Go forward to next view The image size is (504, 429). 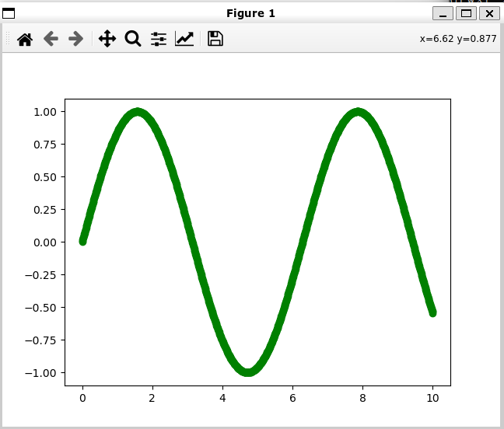click(76, 39)
